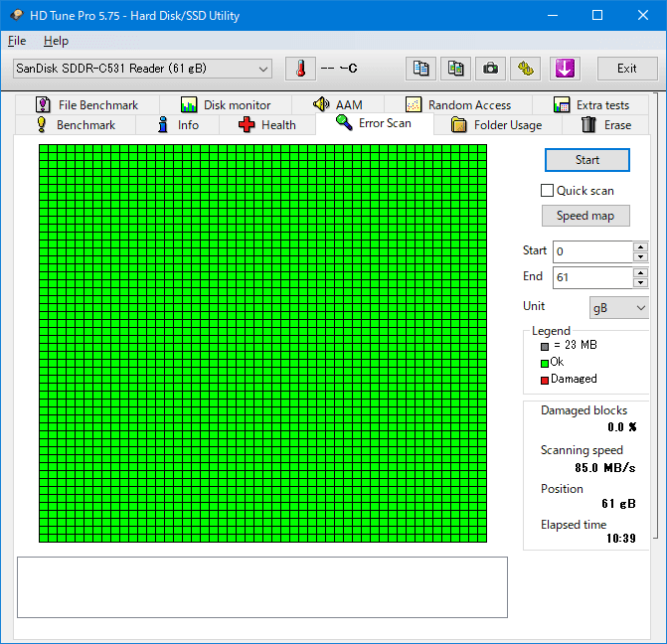
Task: Increase the Start value with up arrow
Action: coord(640,246)
